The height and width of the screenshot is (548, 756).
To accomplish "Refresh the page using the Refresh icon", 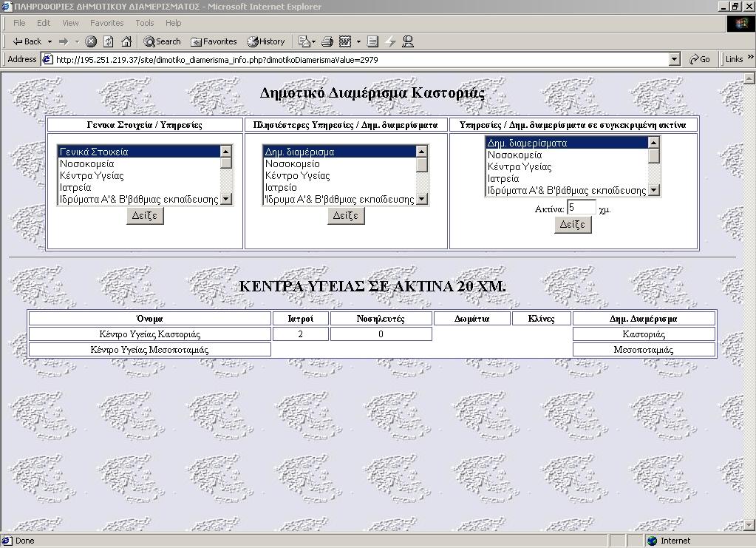I will pos(109,41).
